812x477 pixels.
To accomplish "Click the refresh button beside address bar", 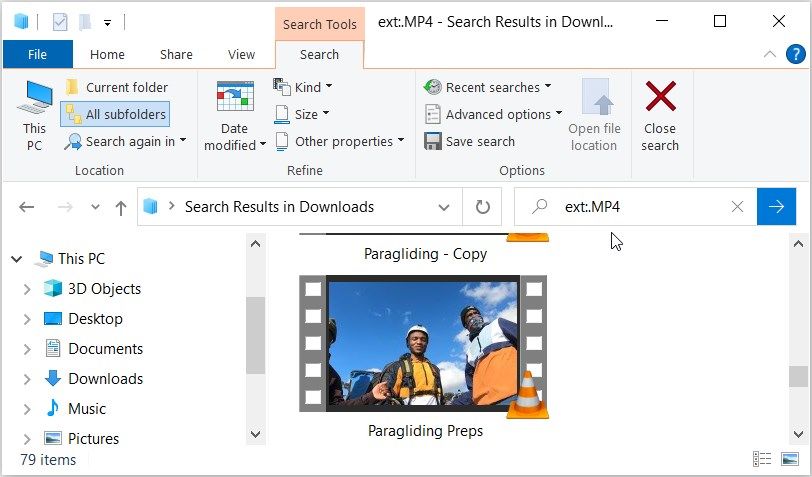I will [483, 207].
